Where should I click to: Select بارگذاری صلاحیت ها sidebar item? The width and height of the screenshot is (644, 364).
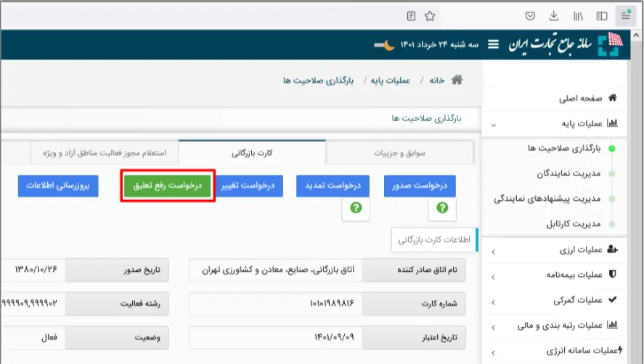tap(564, 148)
